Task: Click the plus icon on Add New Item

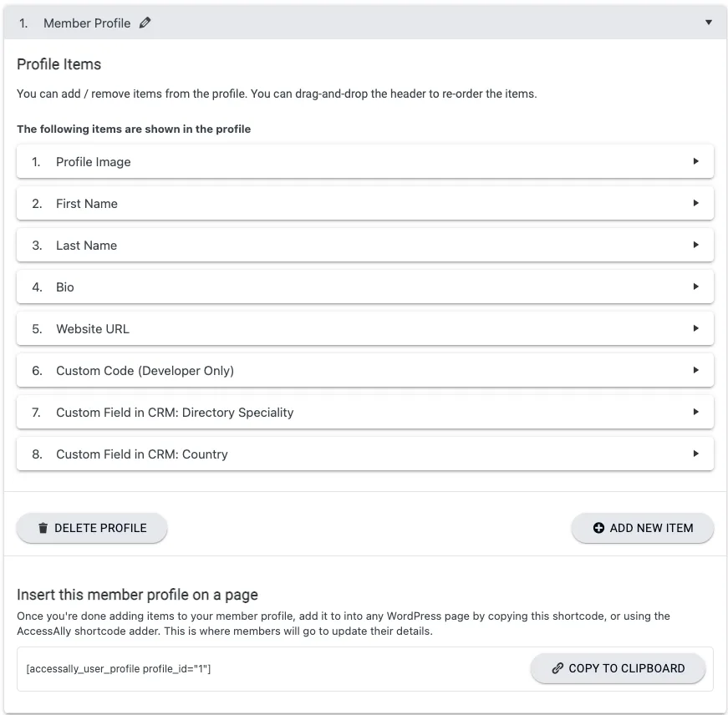Action: point(598,528)
